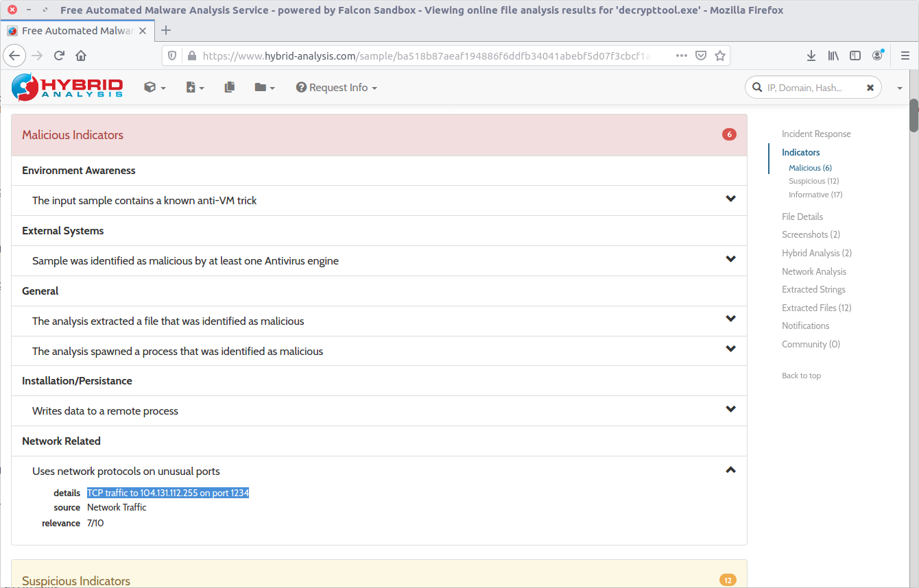Clear the search box with the X icon

[x=870, y=88]
